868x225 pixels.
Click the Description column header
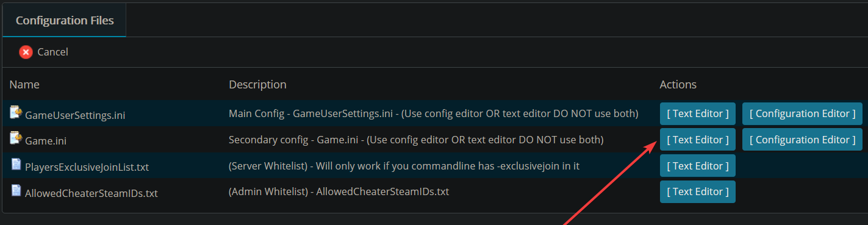[257, 84]
